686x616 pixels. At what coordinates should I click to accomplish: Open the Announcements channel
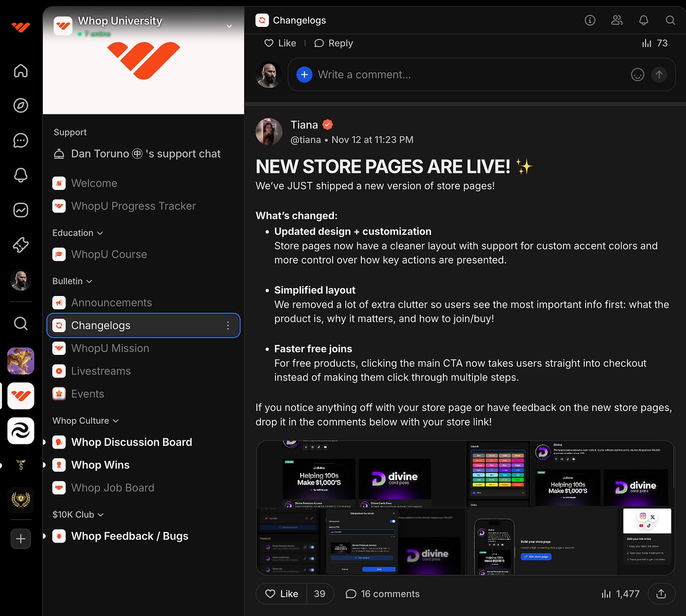click(x=143, y=303)
